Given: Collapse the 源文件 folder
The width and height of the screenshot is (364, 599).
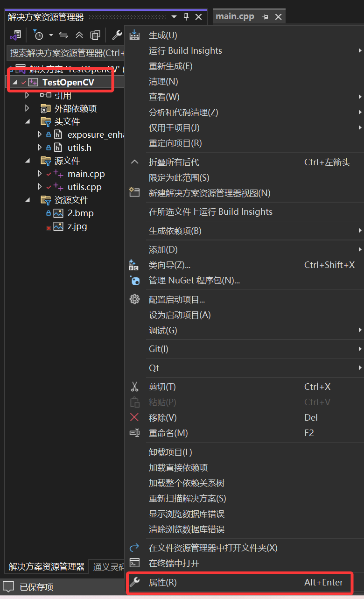Looking at the screenshot, I should [27, 161].
